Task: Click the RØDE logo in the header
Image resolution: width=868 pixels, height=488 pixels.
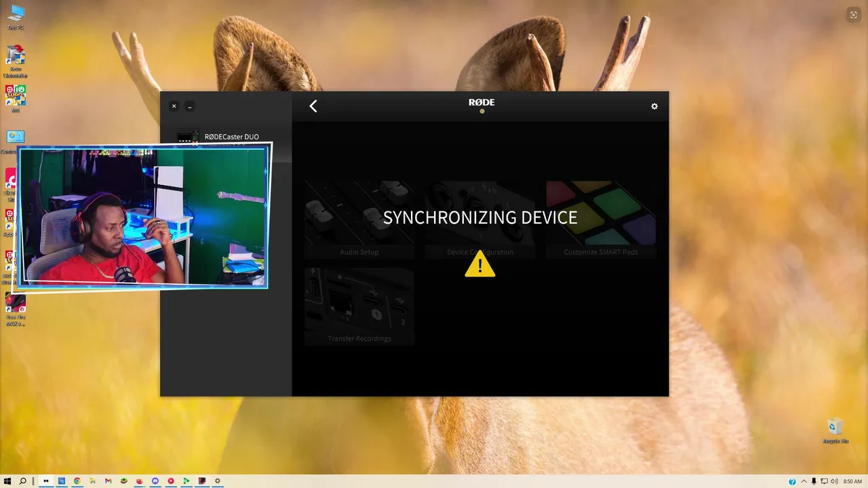Action: tap(481, 102)
